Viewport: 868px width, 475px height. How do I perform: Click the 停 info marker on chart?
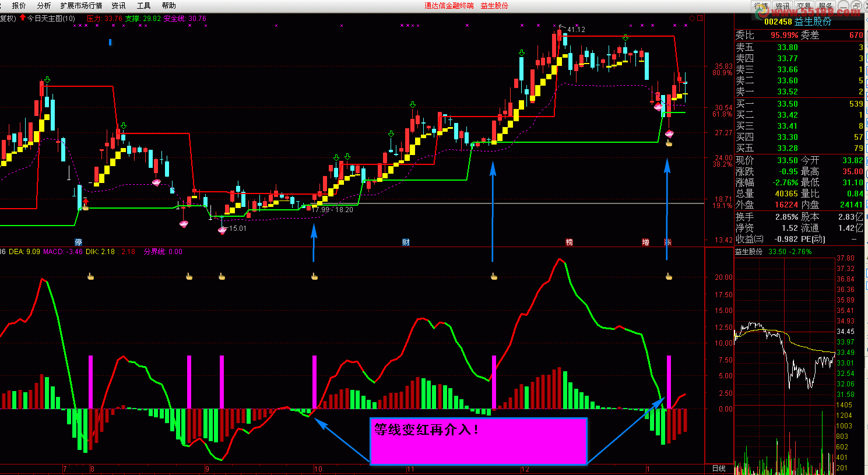point(79,242)
